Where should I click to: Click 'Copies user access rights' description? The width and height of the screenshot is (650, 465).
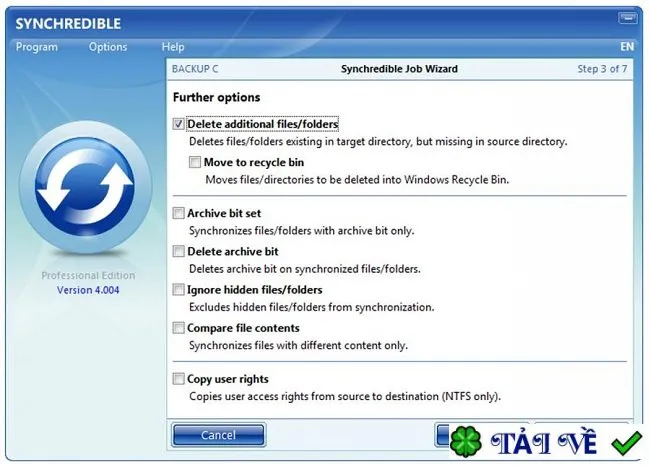point(345,397)
